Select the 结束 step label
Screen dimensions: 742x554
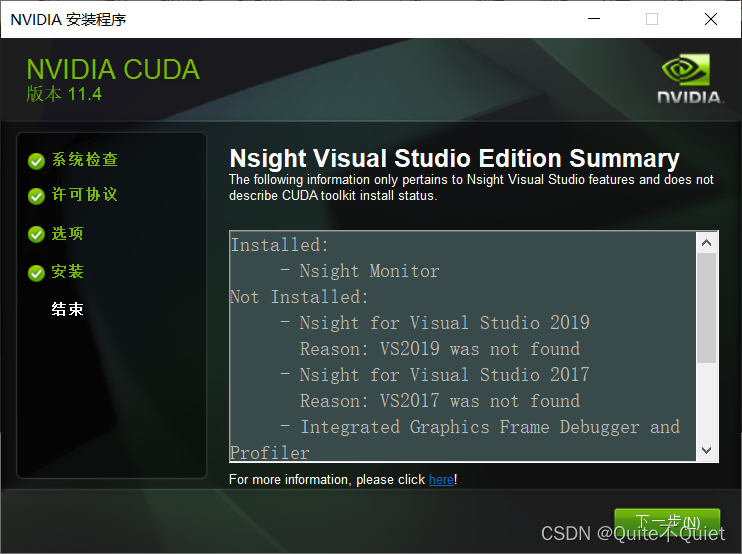67,309
